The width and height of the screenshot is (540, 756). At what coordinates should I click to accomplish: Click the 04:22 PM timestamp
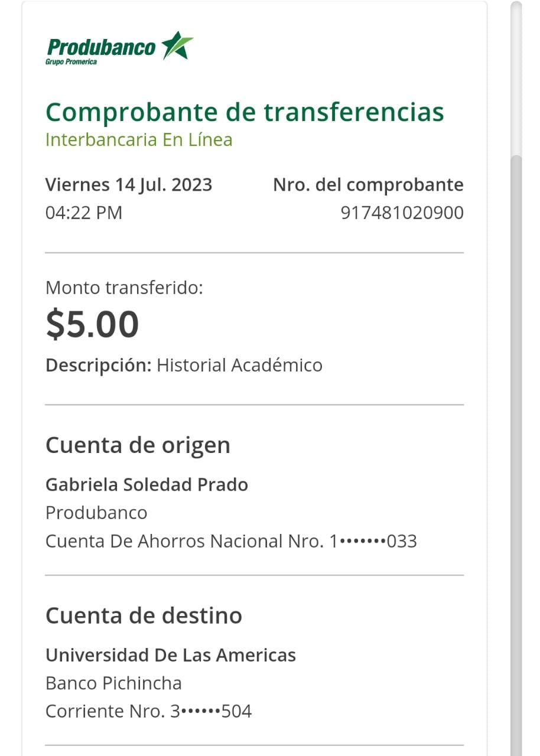[84, 213]
